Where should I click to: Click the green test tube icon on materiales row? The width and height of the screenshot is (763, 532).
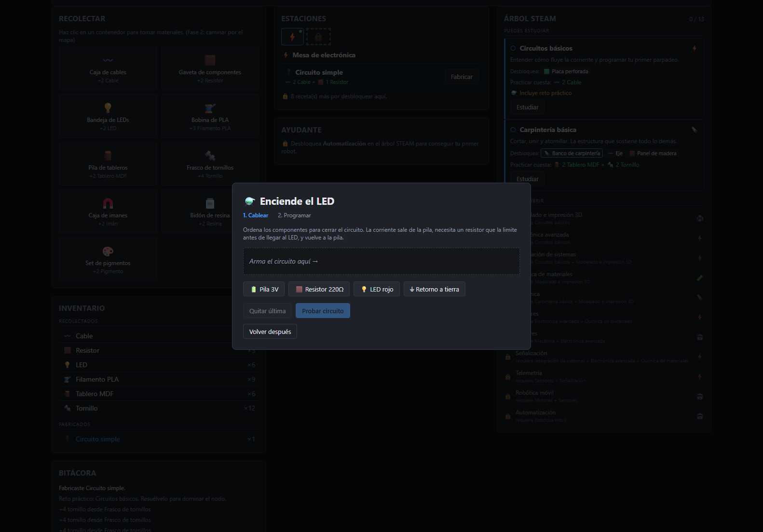700,278
